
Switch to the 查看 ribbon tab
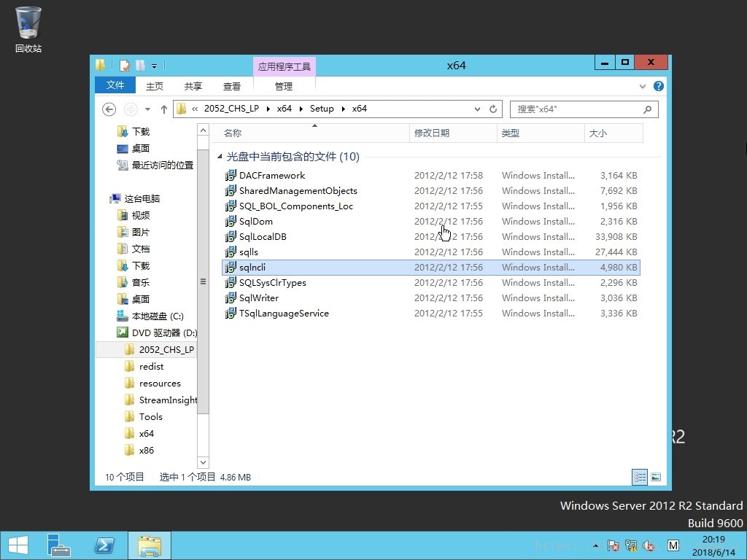click(x=232, y=86)
